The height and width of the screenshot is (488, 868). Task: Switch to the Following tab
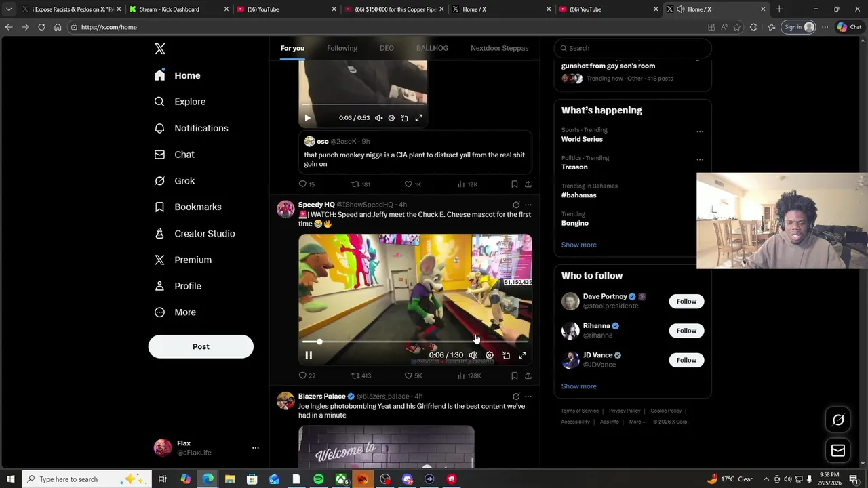pos(342,48)
